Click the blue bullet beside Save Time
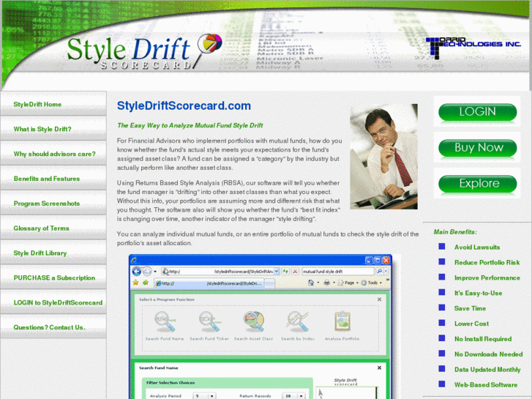 [x=441, y=307]
